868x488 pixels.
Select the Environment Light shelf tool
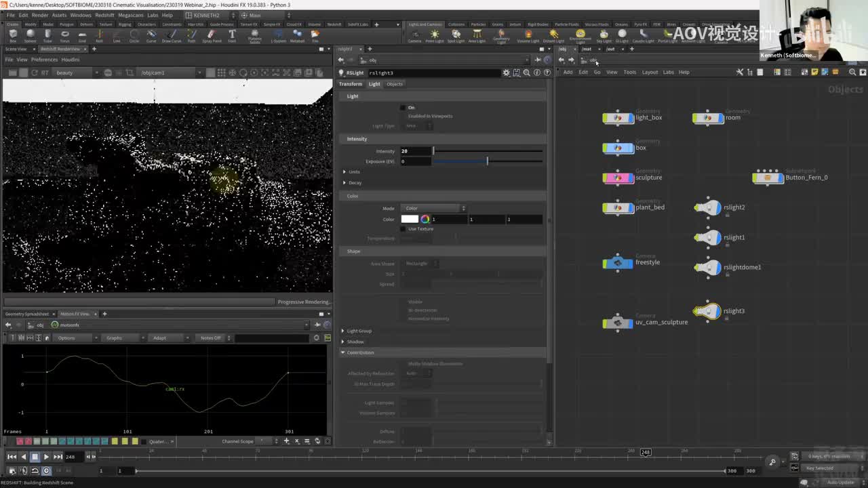(x=580, y=35)
